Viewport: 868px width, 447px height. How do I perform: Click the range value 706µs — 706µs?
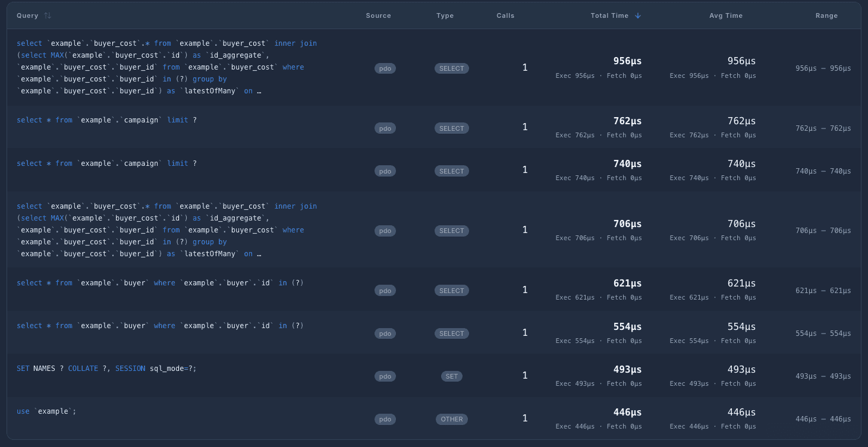pyautogui.click(x=823, y=231)
